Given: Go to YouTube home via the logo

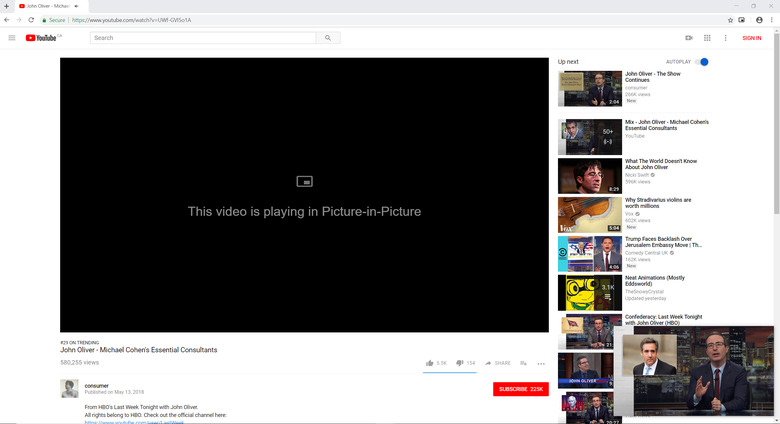Looking at the screenshot, I should click(41, 38).
